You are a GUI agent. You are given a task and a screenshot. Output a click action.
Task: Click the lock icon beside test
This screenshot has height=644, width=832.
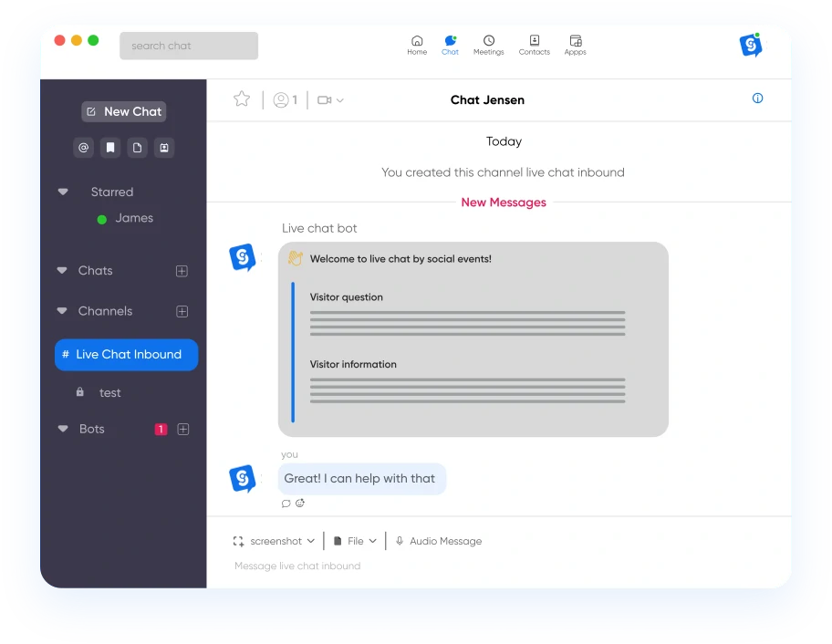point(79,392)
